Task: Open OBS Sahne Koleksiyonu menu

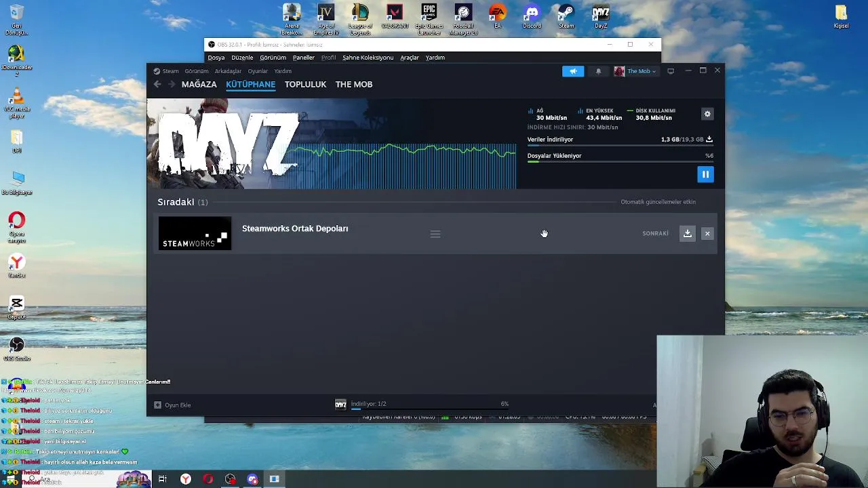Action: point(368,58)
